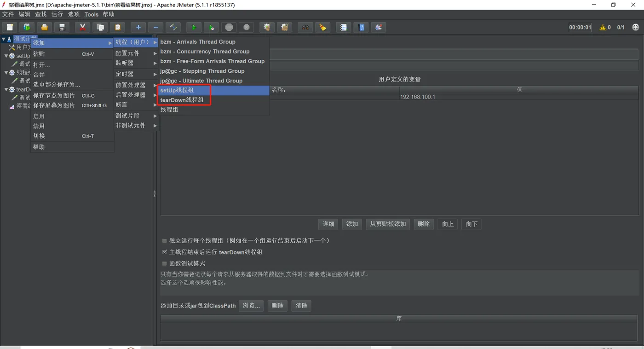
Task: Click the Collapse all minus icon
Action: pos(156,27)
